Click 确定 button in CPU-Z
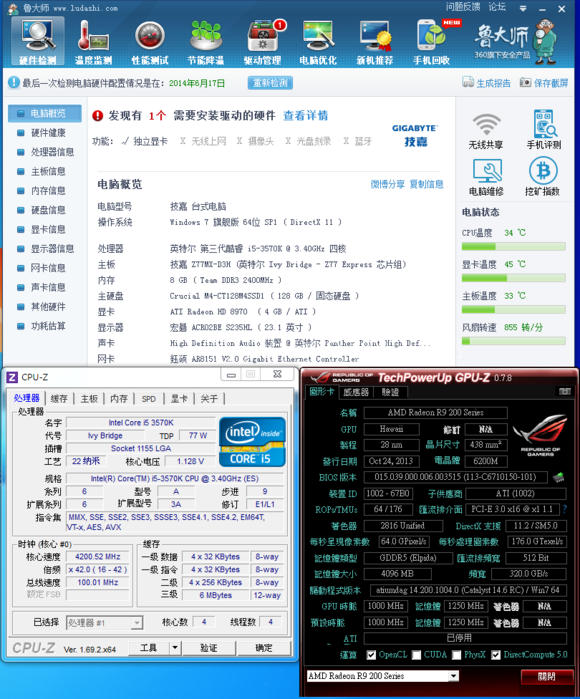 tap(263, 648)
